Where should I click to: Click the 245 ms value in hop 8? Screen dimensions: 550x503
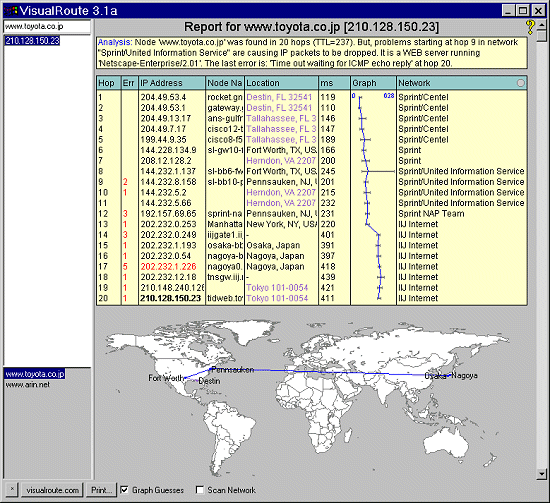tap(328, 171)
